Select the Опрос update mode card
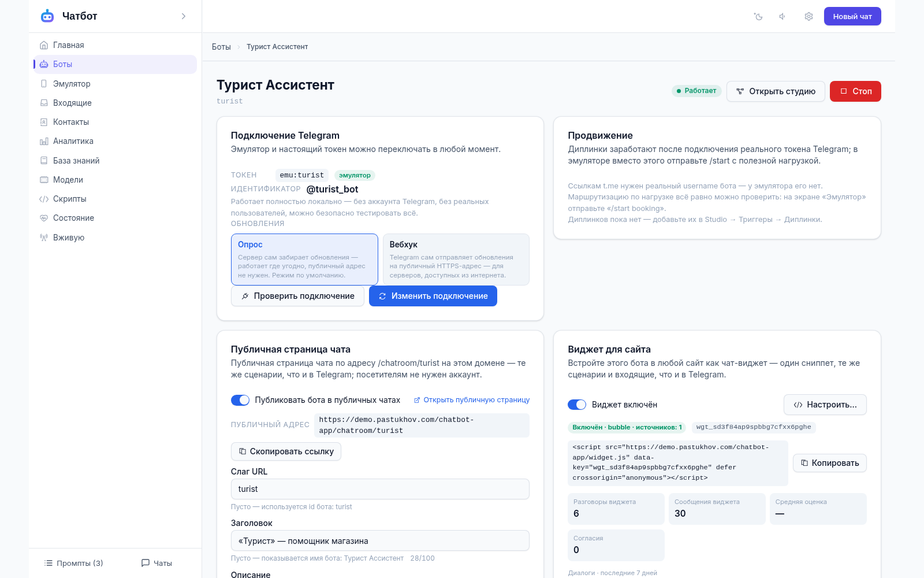 (x=304, y=260)
